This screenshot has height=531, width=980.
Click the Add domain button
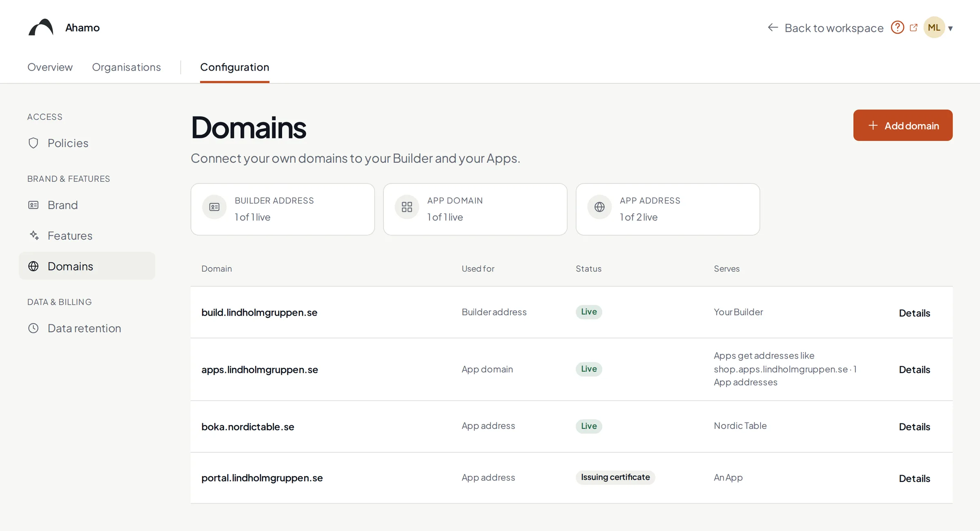(x=903, y=125)
